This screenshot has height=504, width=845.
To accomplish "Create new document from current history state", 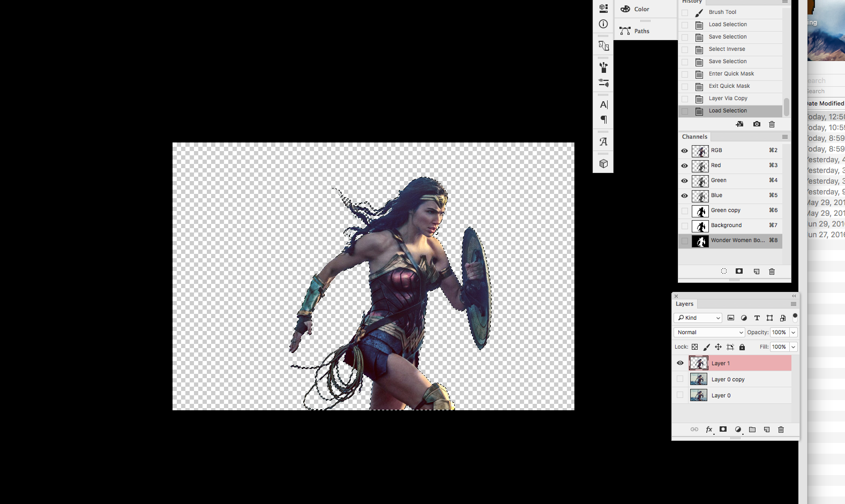I will [739, 124].
